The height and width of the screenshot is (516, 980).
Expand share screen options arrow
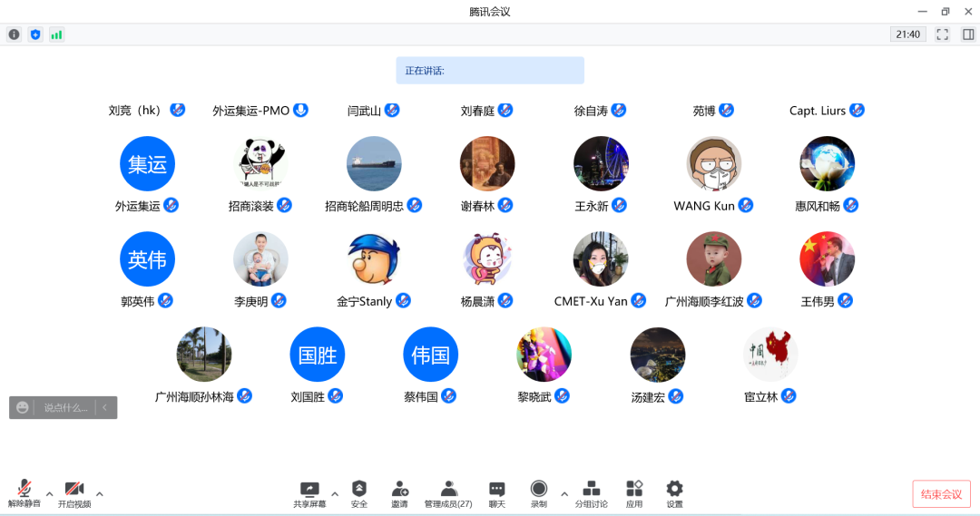pos(334,494)
